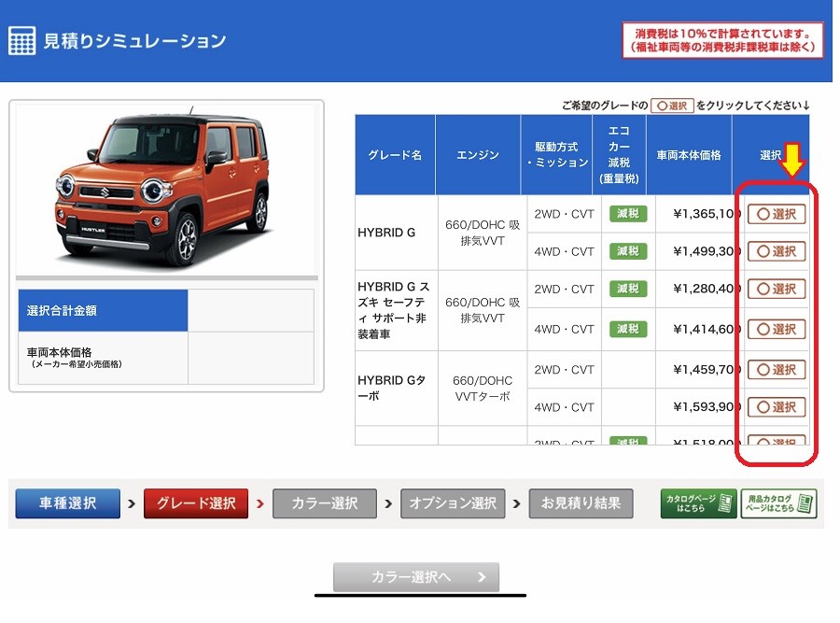
Task: Click the エンジン column header
Action: click(x=478, y=155)
